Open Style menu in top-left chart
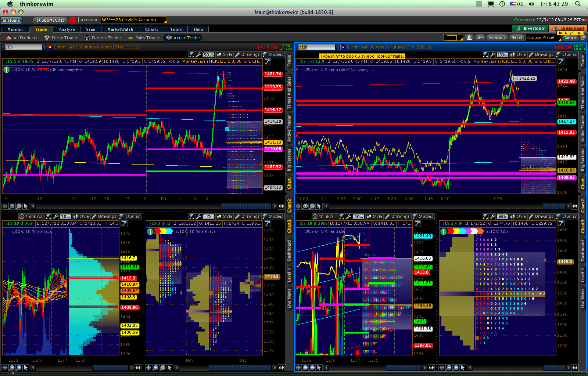The height and width of the screenshot is (376, 588). [x=225, y=54]
